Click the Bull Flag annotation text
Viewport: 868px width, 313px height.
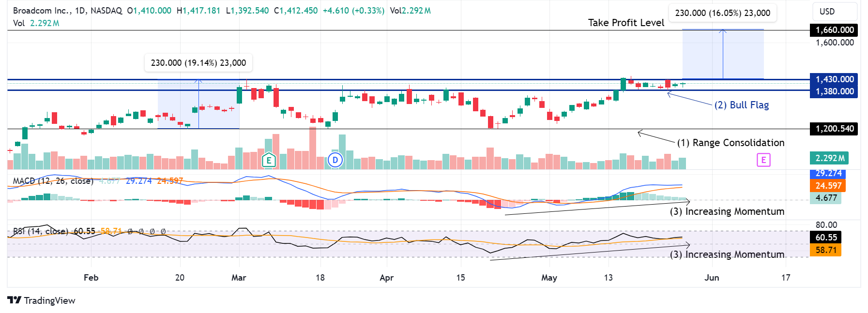(x=742, y=105)
